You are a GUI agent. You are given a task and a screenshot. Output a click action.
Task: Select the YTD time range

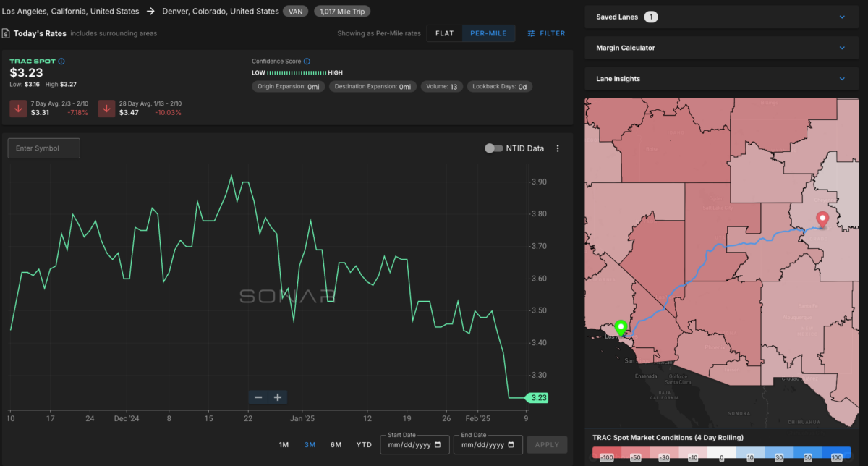pos(364,445)
